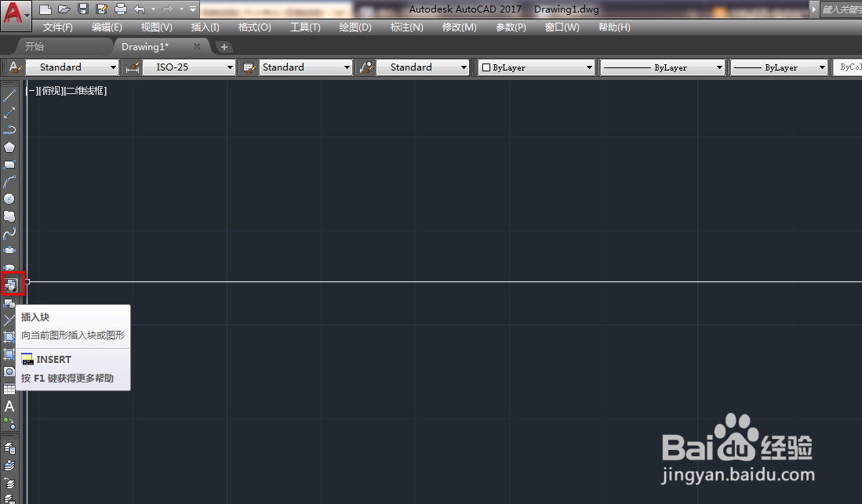Open the Text Style manager icon

(16, 67)
